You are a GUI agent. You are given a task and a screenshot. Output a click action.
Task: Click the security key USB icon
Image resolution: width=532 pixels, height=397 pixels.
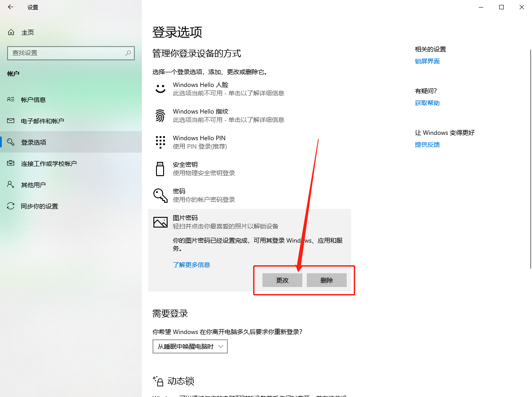160,169
